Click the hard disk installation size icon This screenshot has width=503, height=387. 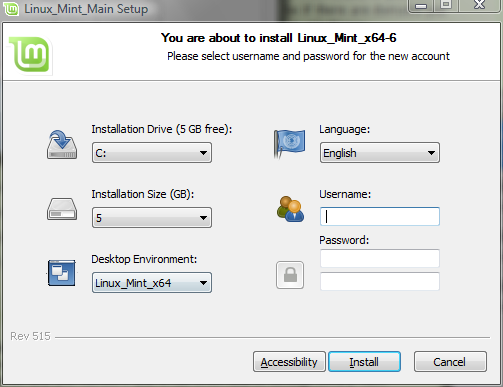62,209
